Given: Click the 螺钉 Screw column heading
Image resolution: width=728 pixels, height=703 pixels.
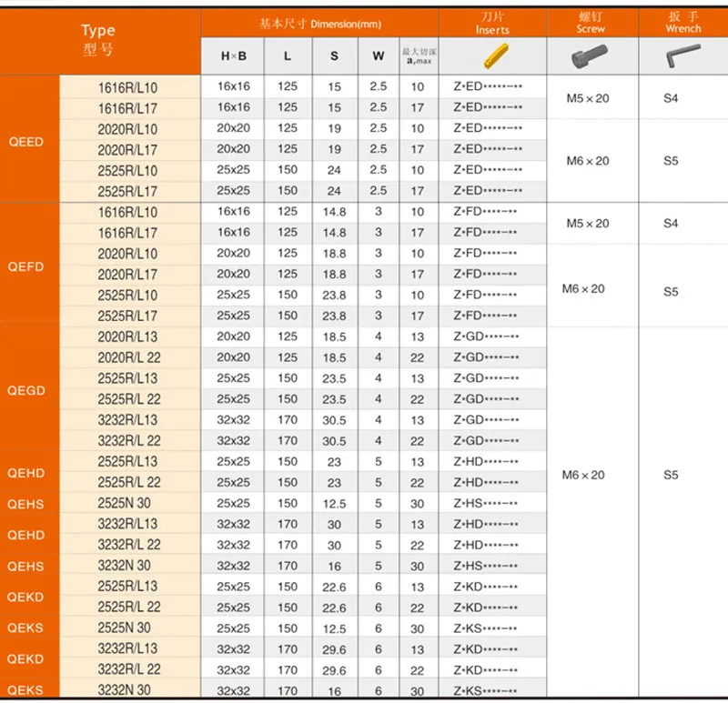Looking at the screenshot, I should (x=591, y=23).
